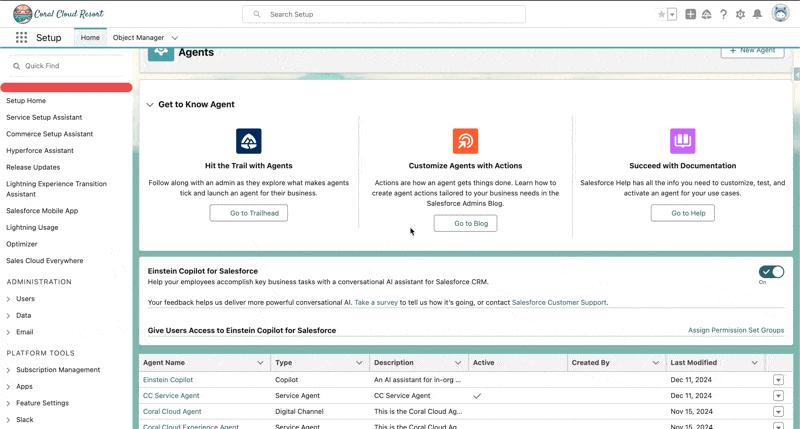This screenshot has width=800, height=429.
Task: Open the CC Service Agent link
Action: 171,395
